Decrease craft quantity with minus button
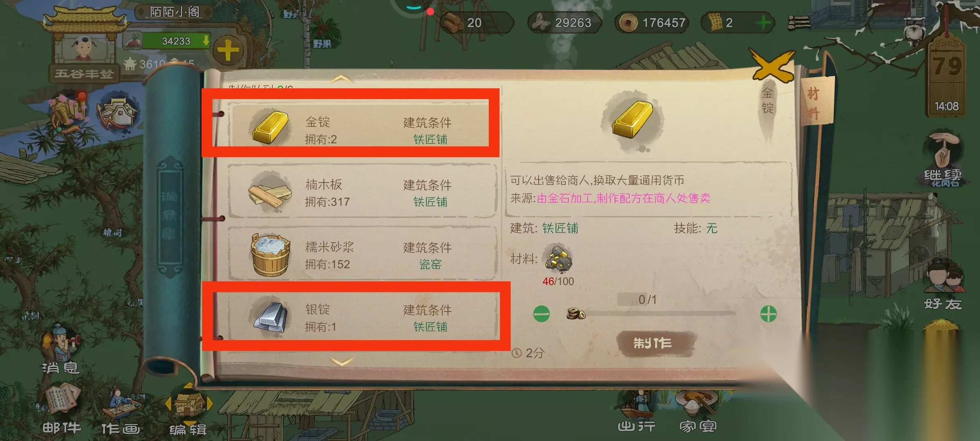 coord(541,314)
